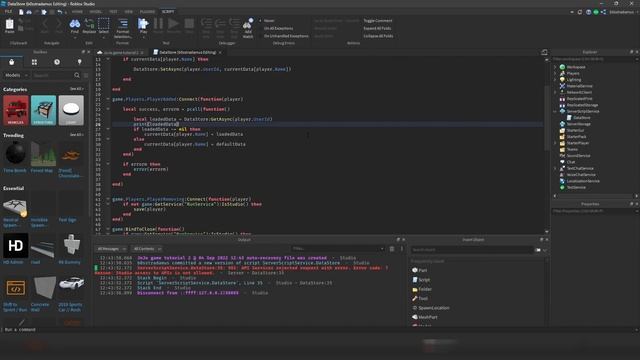Viewport: 640px width, 360px height.
Task: Switch to the JoJo game tutorial tab
Action: 120,53
